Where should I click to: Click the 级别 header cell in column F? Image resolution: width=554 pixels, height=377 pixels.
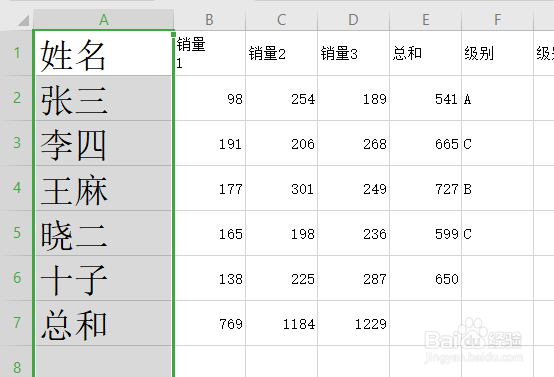[497, 53]
